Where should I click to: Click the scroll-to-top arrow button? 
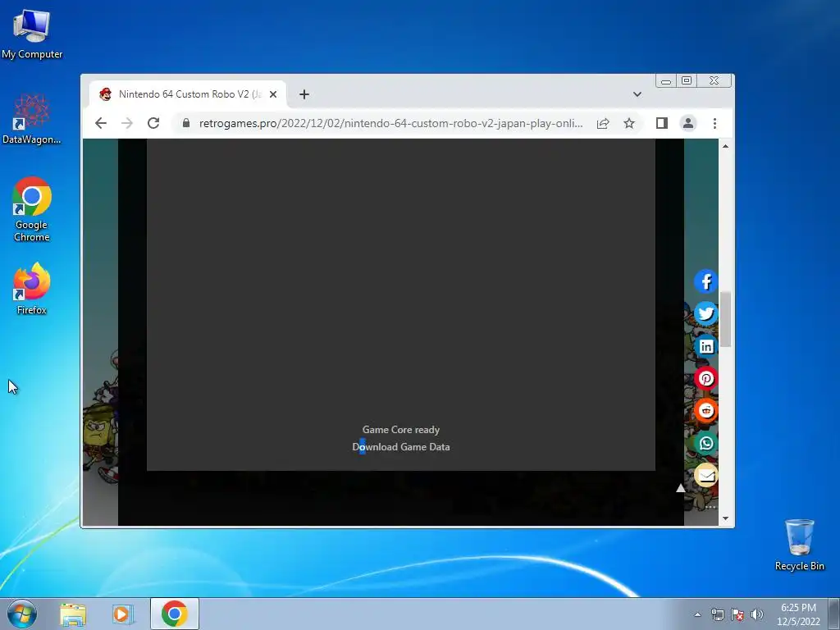[x=680, y=488]
